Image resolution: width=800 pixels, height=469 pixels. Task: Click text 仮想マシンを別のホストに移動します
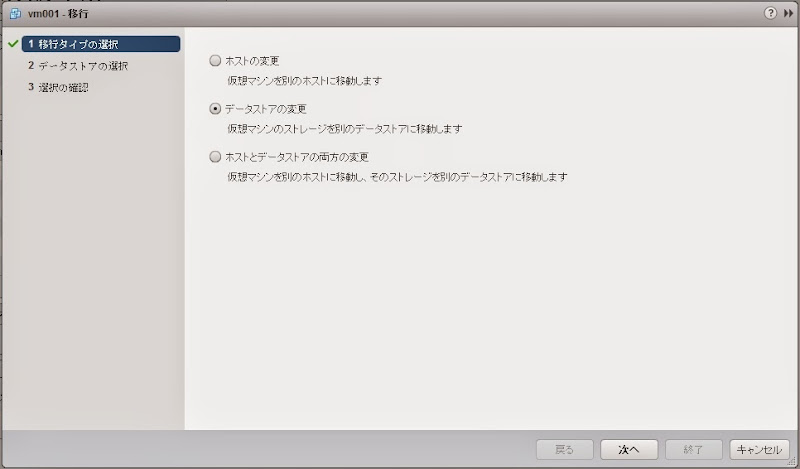[305, 81]
